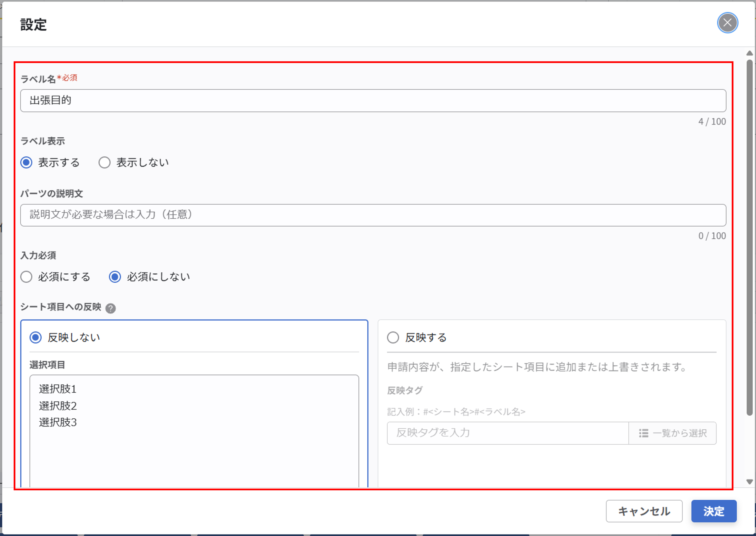Select the 必須にする radio button
The height and width of the screenshot is (536, 756).
pos(26,277)
